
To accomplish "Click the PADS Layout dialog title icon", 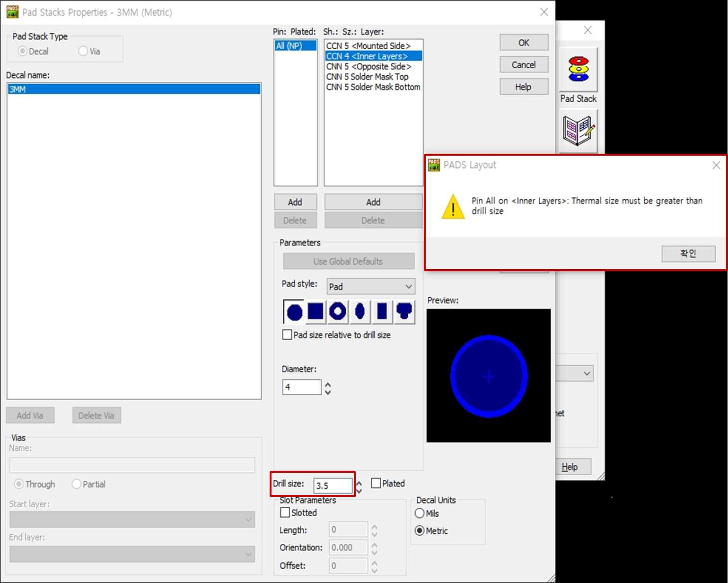I will click(x=434, y=165).
